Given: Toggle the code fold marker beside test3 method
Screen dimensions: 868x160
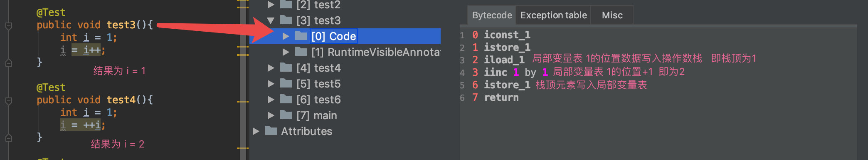Looking at the screenshot, I should pos(8,26).
